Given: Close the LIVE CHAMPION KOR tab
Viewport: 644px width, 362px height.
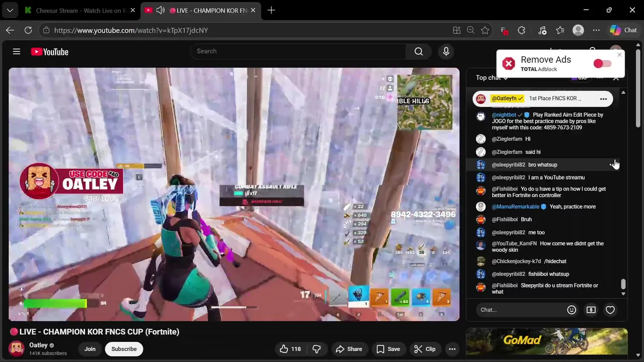Looking at the screenshot, I should [253, 10].
